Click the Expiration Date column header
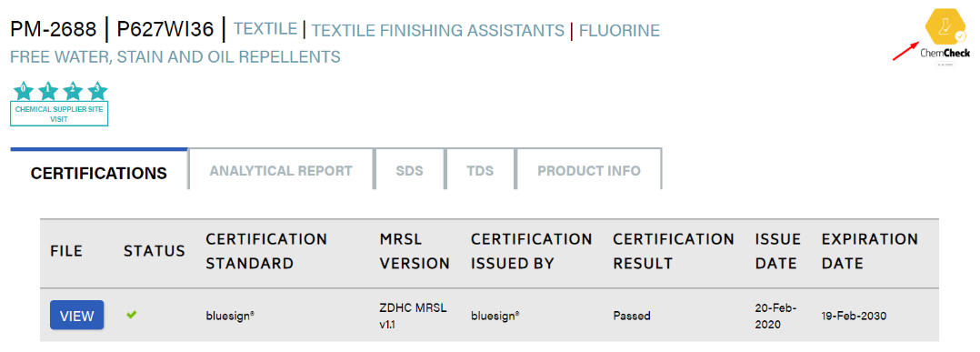The width and height of the screenshot is (980, 352). [x=869, y=251]
